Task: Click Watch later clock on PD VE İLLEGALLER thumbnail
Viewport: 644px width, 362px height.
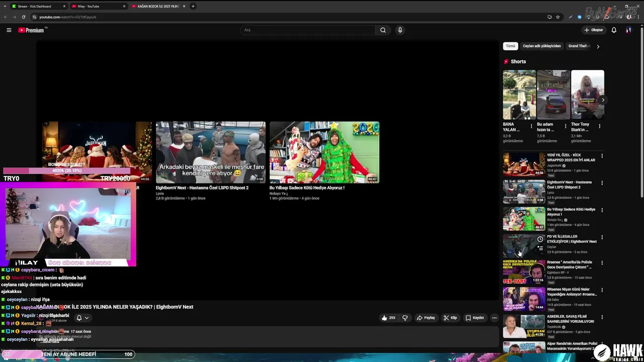Action: [x=540, y=239]
